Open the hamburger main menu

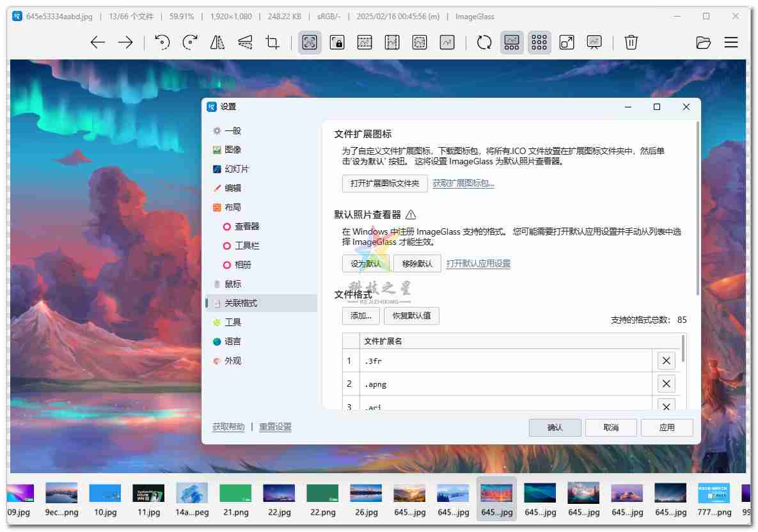point(731,43)
